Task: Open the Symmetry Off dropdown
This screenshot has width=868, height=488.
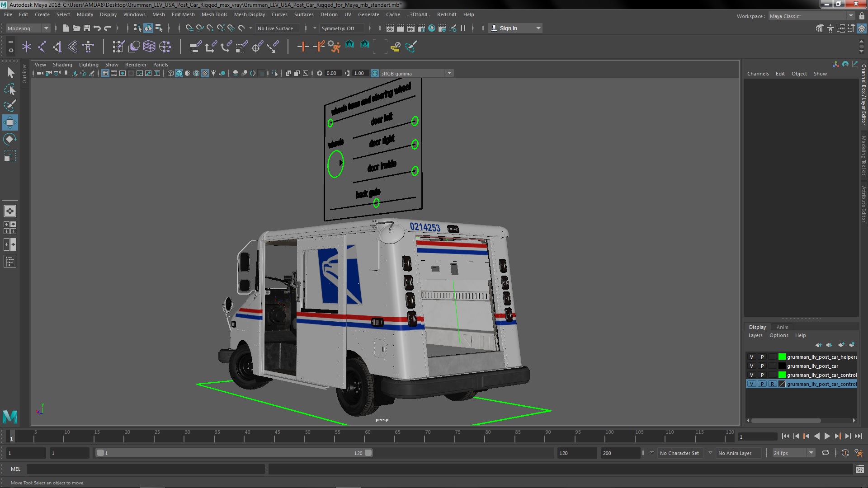Action: (343, 28)
